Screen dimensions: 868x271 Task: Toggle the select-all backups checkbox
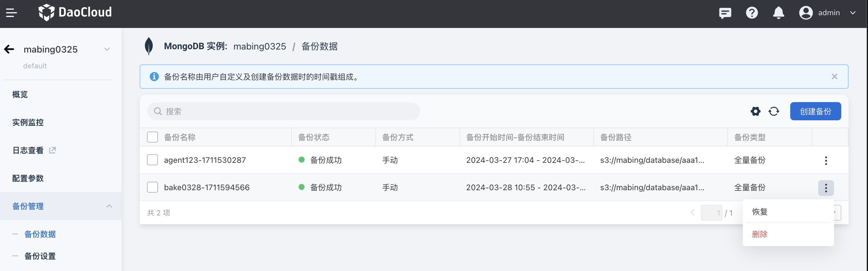[152, 137]
